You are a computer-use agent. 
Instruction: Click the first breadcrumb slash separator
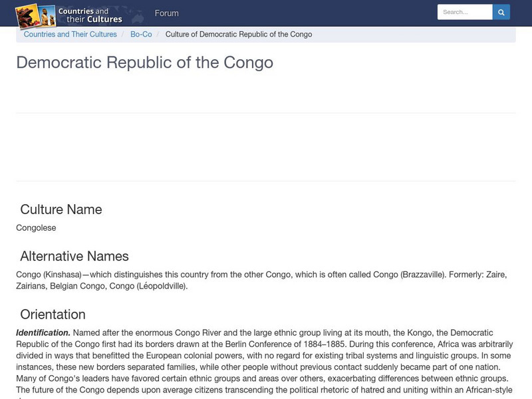coord(124,35)
